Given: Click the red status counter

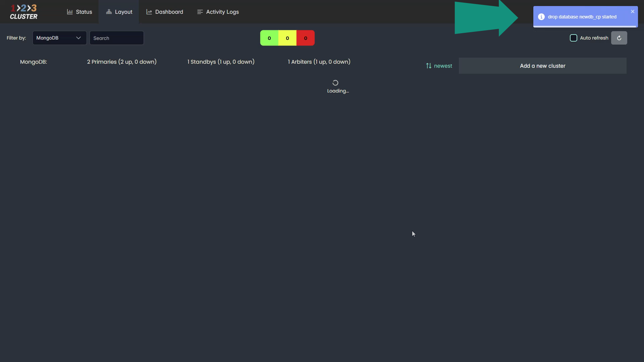Looking at the screenshot, I should (306, 38).
